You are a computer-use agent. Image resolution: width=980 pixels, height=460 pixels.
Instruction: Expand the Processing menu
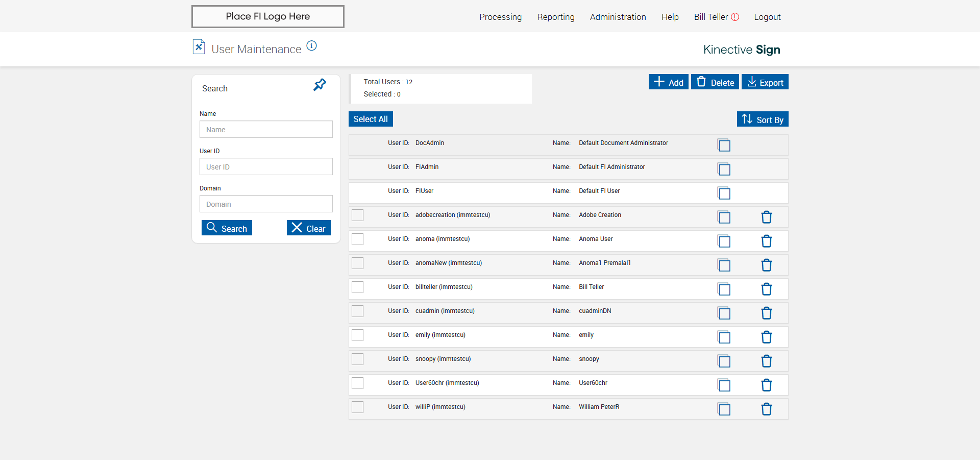pos(500,17)
